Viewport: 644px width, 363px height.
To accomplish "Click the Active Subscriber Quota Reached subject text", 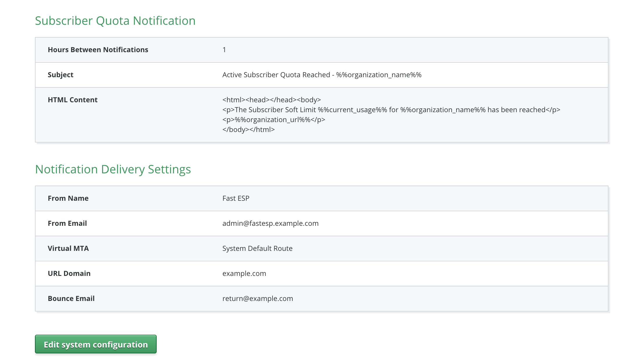I will 322,75.
